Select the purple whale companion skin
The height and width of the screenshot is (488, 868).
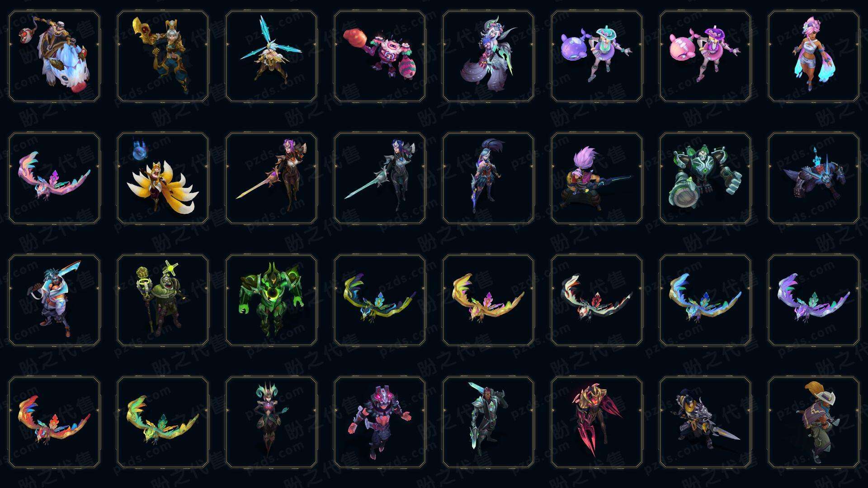(x=597, y=56)
